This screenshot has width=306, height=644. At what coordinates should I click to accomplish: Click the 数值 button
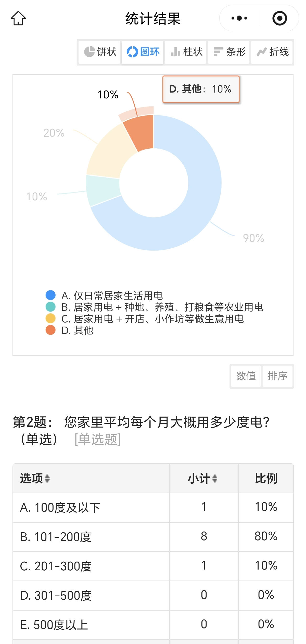246,376
